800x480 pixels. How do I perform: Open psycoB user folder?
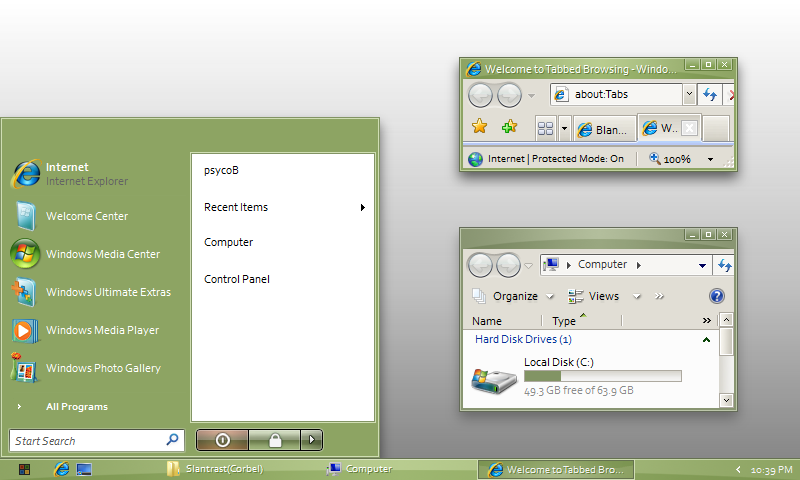pos(221,170)
